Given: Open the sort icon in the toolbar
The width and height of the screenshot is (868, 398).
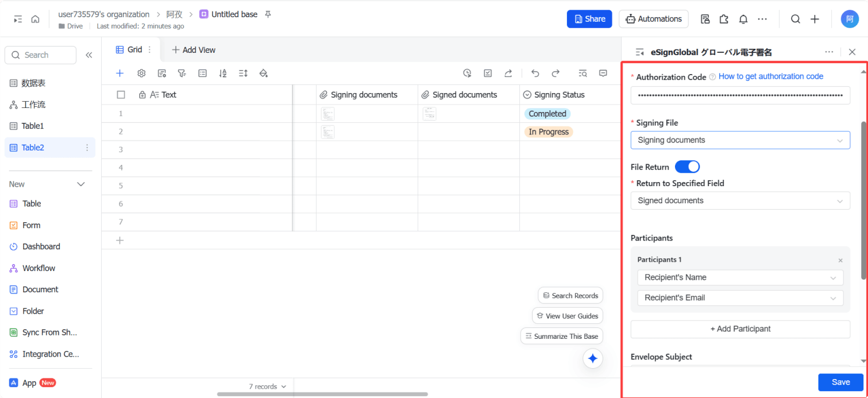Looking at the screenshot, I should coord(223,74).
